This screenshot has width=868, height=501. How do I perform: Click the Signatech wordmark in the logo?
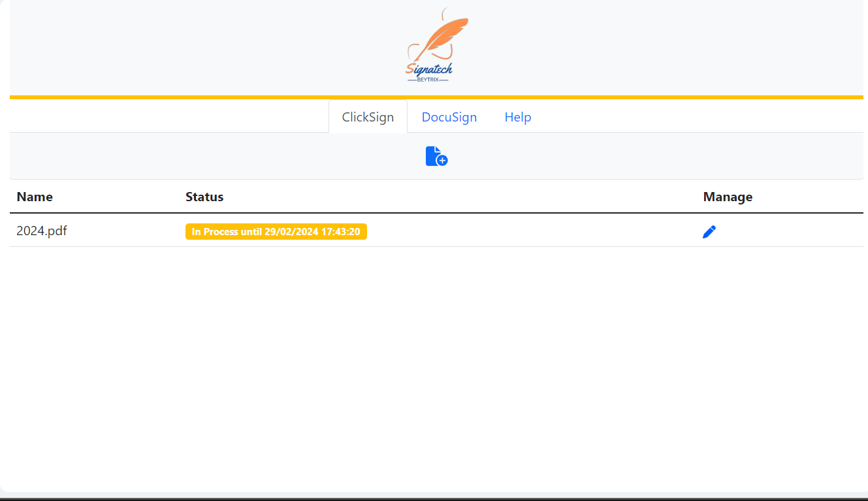pos(429,69)
